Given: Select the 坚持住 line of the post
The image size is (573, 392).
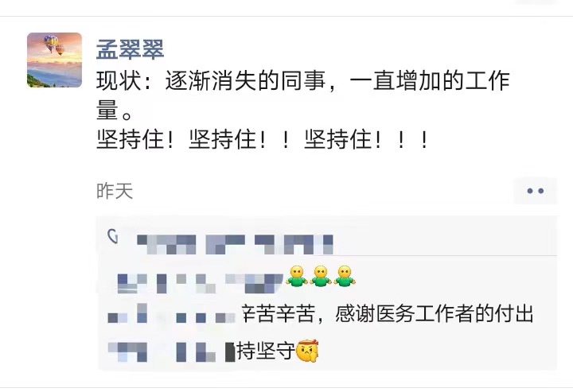Looking at the screenshot, I should pos(262,139).
